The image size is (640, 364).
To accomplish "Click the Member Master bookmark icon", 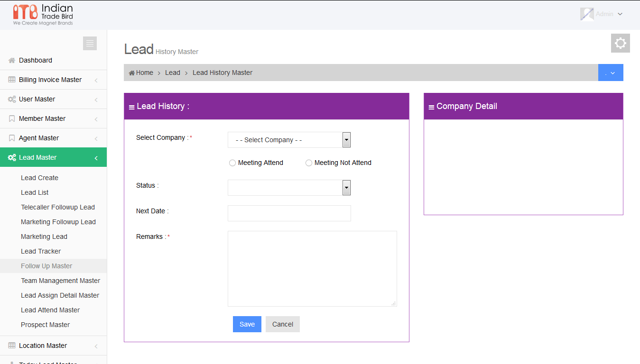I will coord(12,118).
